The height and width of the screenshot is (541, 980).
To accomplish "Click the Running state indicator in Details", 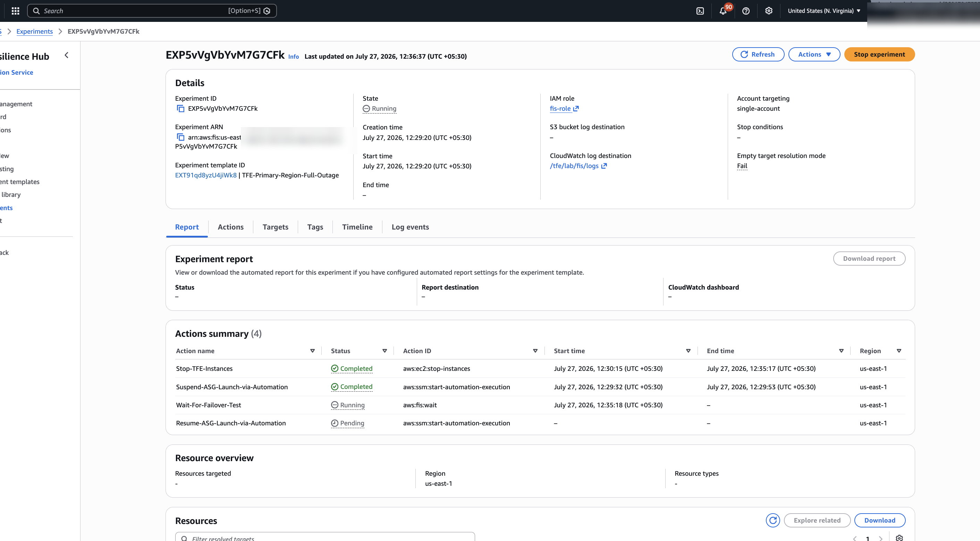I will pos(379,108).
